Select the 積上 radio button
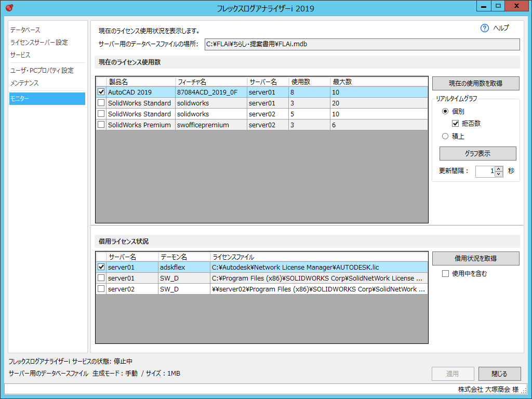 pos(445,136)
